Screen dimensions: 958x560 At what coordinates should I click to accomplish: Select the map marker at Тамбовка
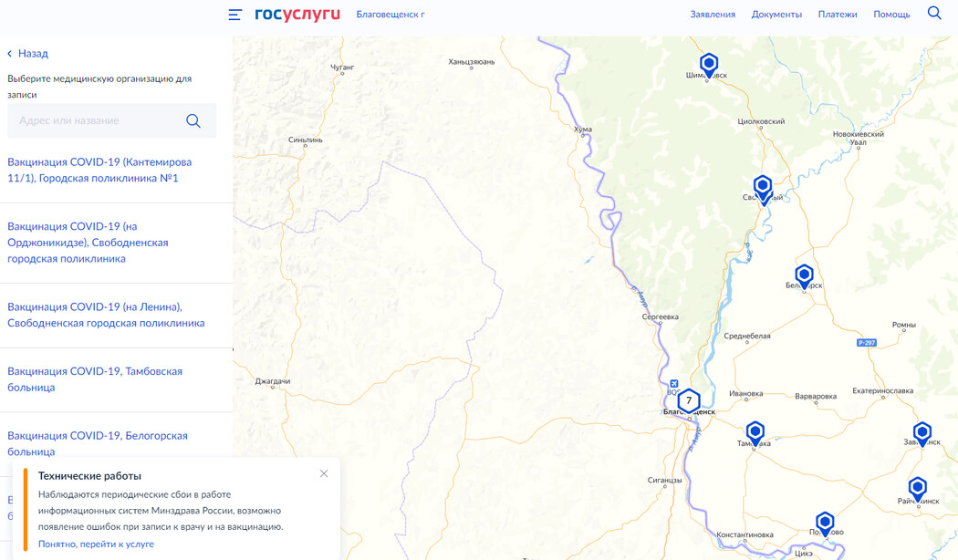[755, 433]
